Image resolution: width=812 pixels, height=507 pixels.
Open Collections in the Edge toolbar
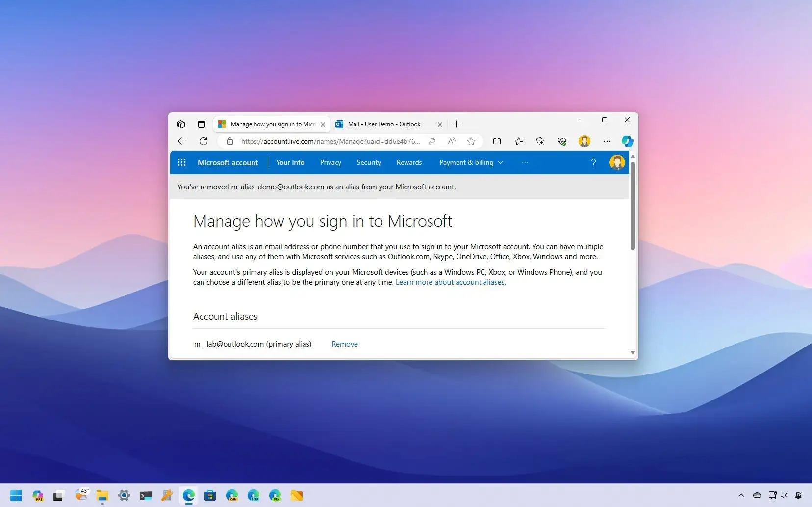540,141
